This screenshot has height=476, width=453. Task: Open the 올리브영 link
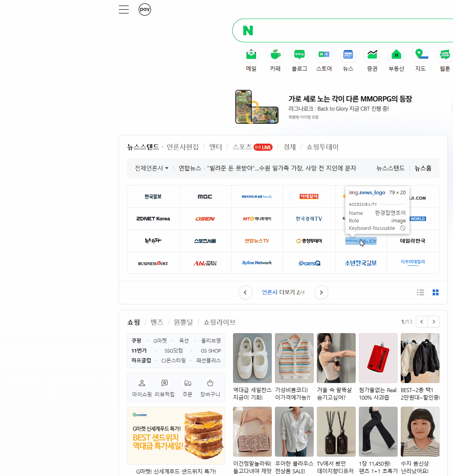point(211,340)
